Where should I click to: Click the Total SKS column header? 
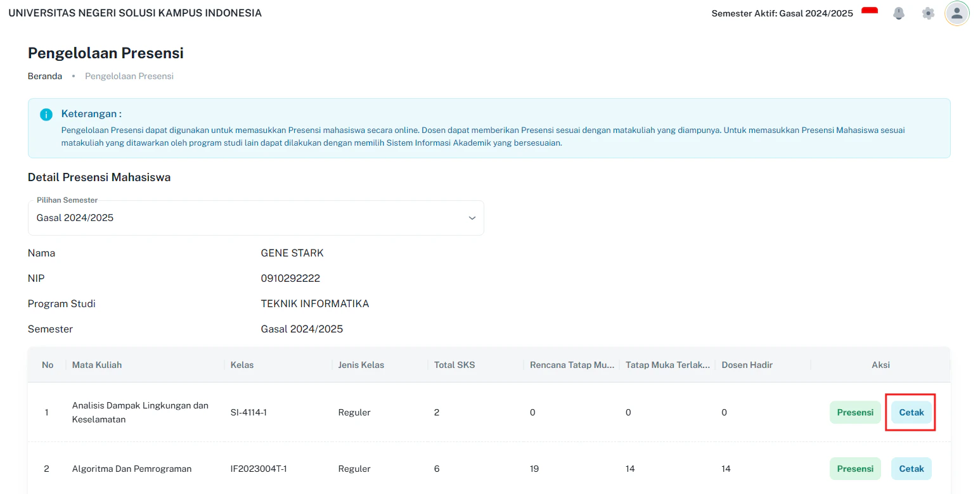coord(455,365)
